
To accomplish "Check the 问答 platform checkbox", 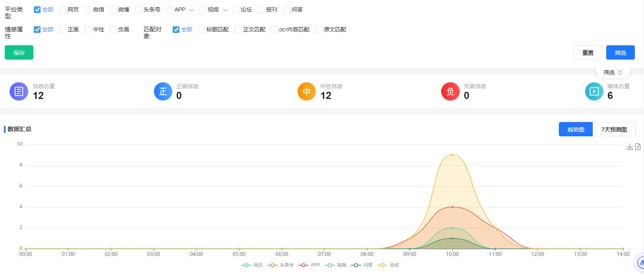I will click(286, 10).
